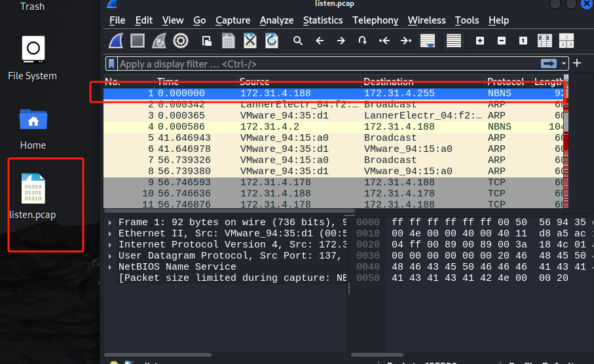Open the Analyze menu
594x364 pixels.
(x=276, y=20)
